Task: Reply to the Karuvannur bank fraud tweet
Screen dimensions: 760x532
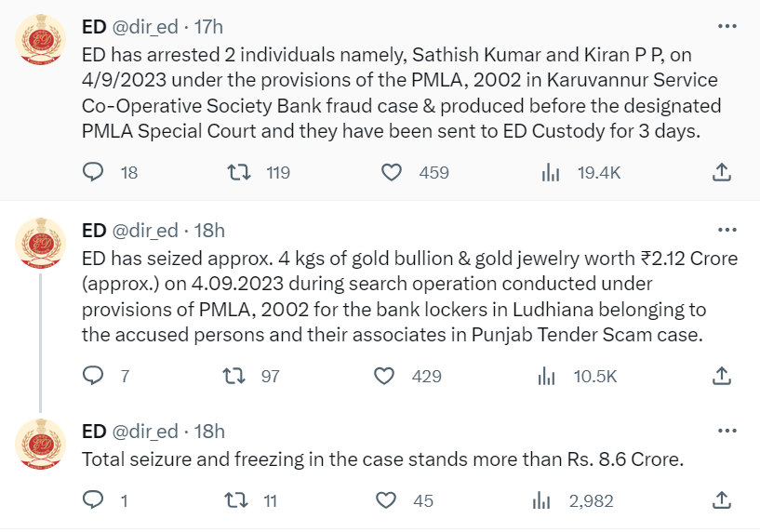Action: coord(93,172)
